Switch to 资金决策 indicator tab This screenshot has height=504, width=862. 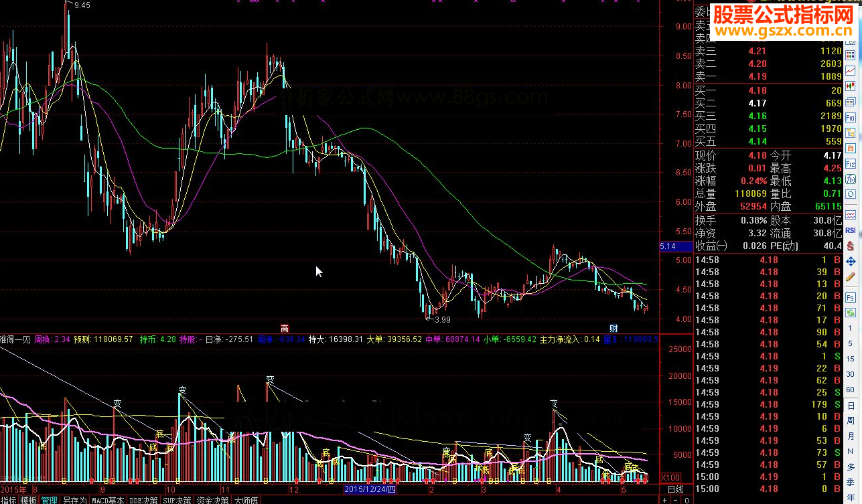[213, 499]
